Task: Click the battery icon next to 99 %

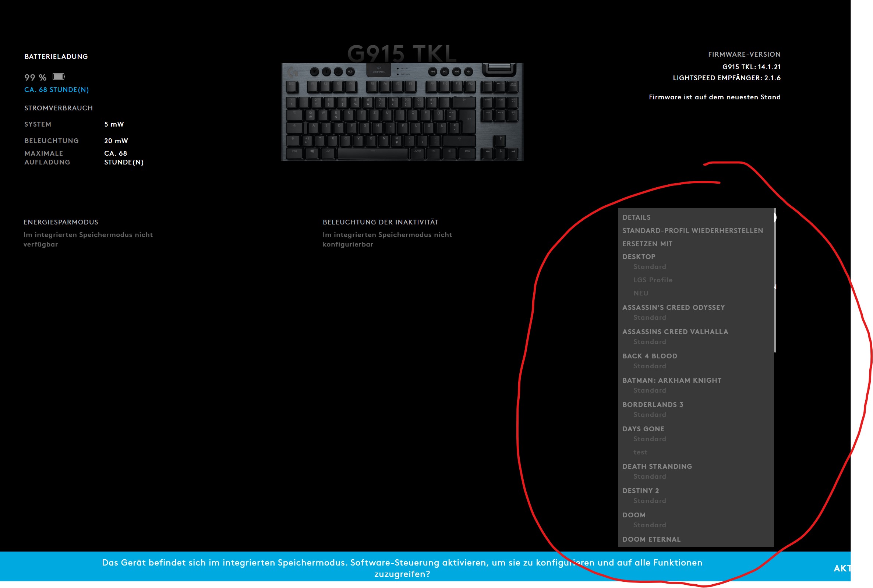Action: coord(59,77)
